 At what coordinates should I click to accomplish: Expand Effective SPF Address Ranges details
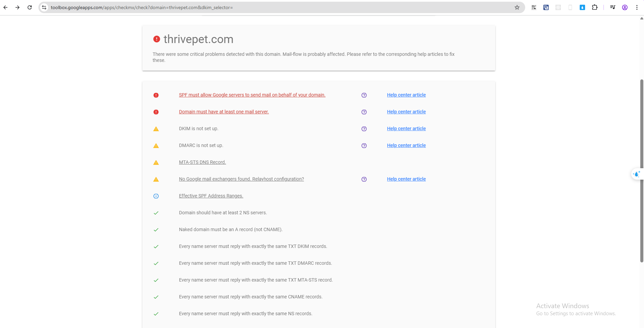point(211,196)
